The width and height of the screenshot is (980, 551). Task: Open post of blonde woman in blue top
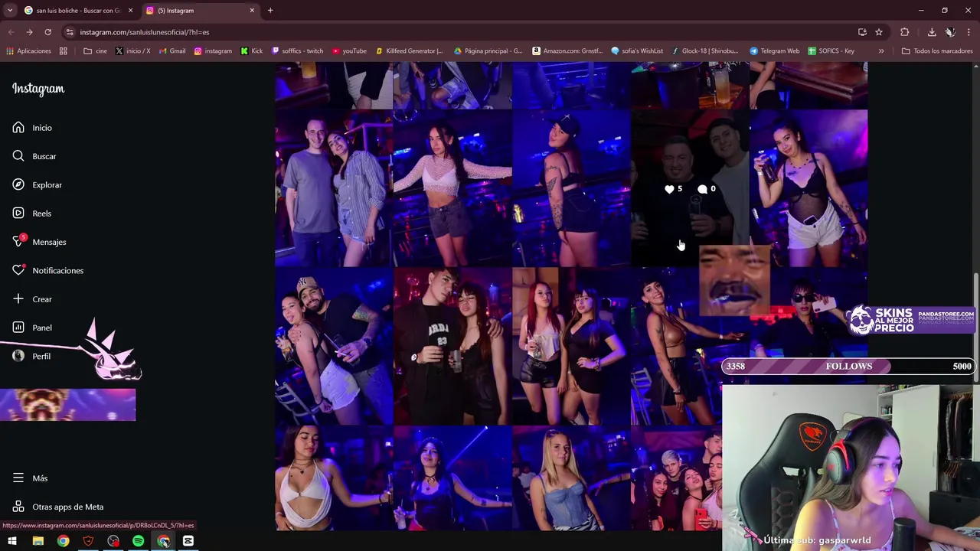(x=571, y=478)
